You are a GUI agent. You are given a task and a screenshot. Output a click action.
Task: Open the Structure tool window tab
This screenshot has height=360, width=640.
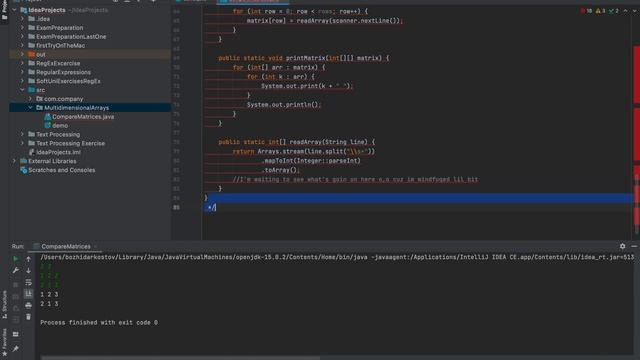pyautogui.click(x=4, y=304)
